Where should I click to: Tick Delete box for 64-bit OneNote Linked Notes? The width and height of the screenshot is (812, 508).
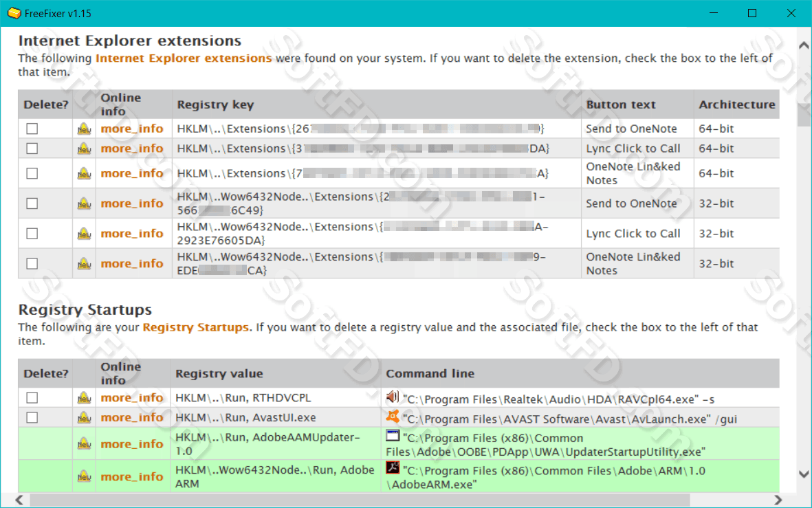pos(32,173)
